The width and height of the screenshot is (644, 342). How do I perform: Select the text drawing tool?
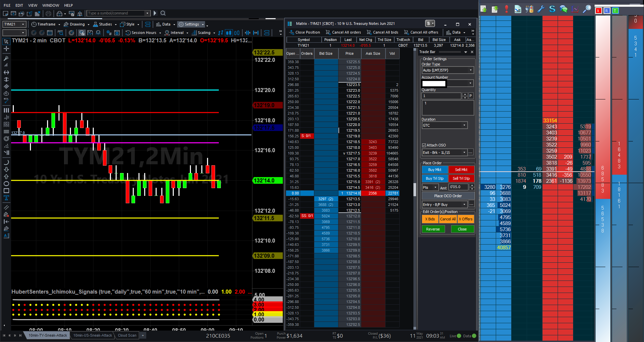coord(6,198)
